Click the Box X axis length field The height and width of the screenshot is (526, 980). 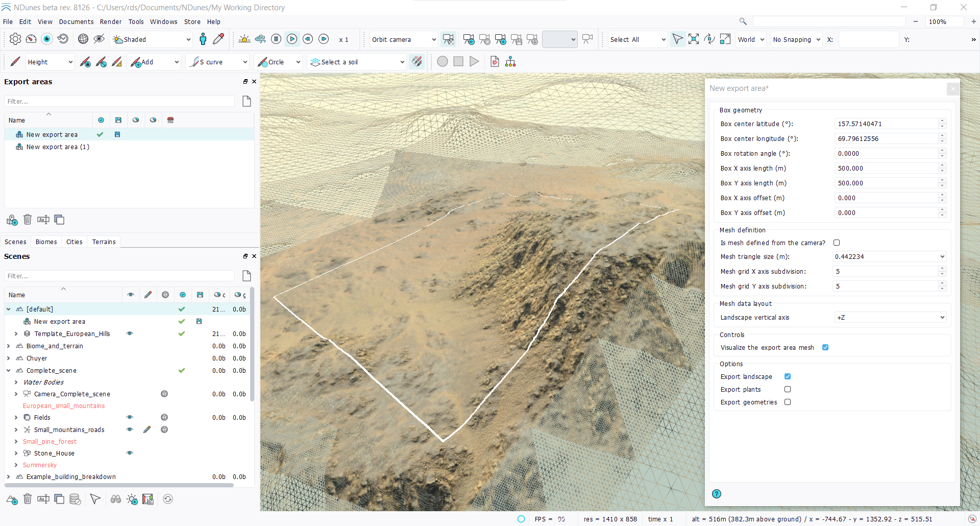click(x=886, y=169)
